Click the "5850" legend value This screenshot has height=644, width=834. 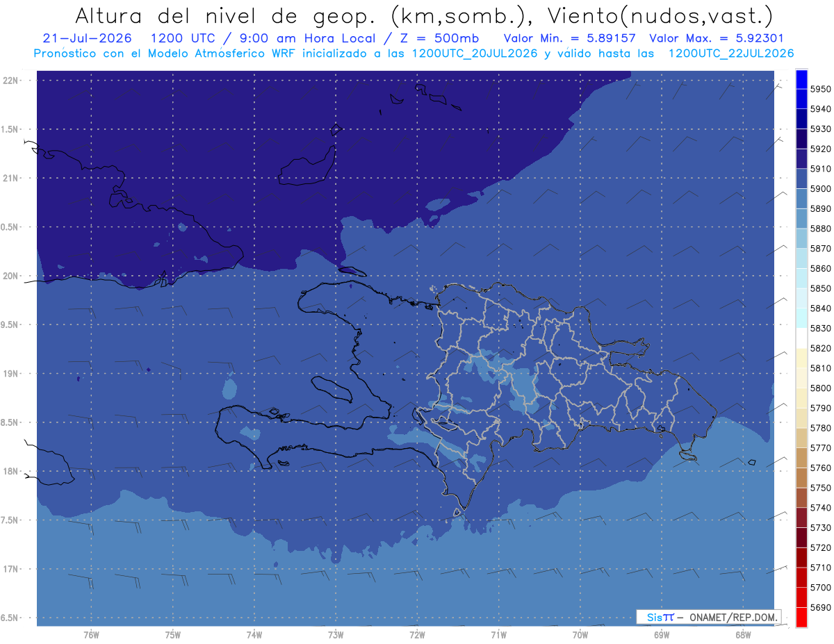821,288
